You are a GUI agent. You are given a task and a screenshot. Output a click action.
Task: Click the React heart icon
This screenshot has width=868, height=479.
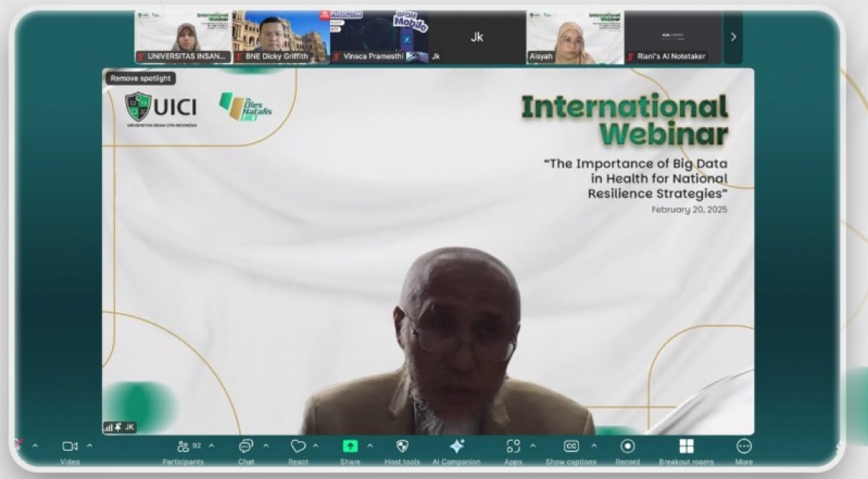[298, 447]
